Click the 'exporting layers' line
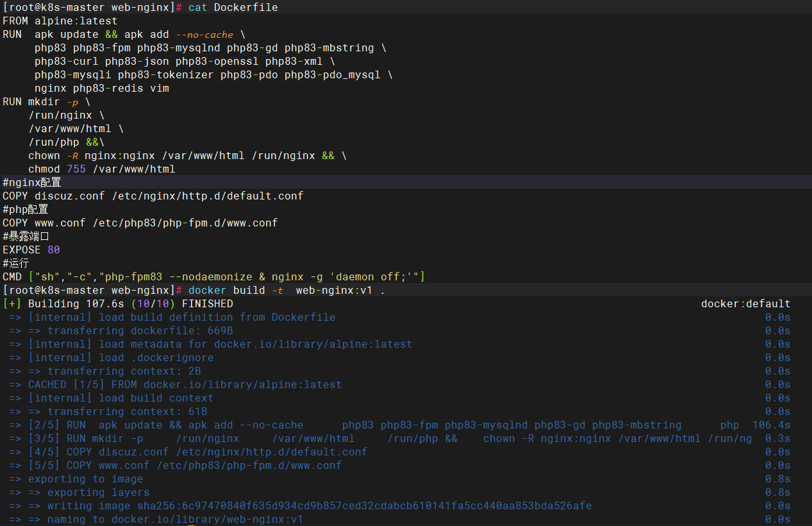812x526 pixels. click(99, 492)
